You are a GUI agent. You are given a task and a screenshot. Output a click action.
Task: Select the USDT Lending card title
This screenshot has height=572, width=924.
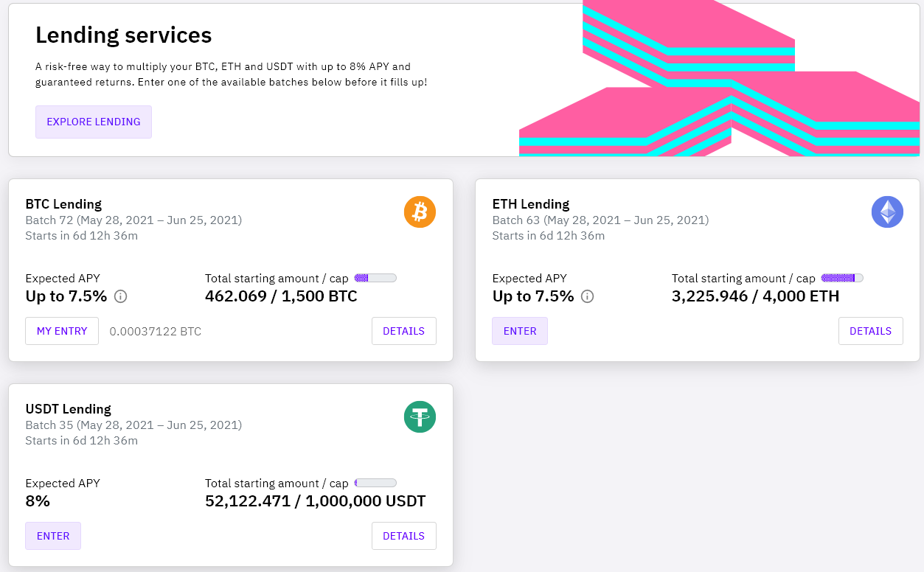pyautogui.click(x=68, y=409)
